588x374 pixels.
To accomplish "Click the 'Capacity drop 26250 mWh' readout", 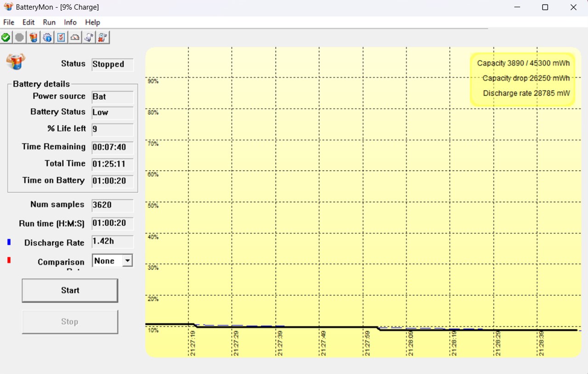I will click(526, 78).
